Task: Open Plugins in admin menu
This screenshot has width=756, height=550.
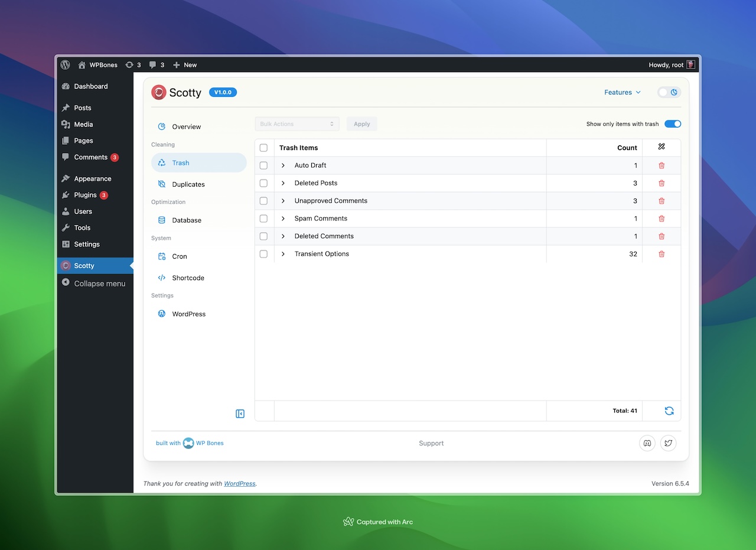Action: pyautogui.click(x=95, y=195)
